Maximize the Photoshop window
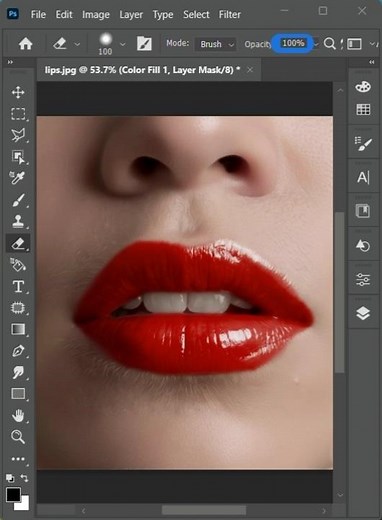This screenshot has height=520, width=382. pos(323,11)
